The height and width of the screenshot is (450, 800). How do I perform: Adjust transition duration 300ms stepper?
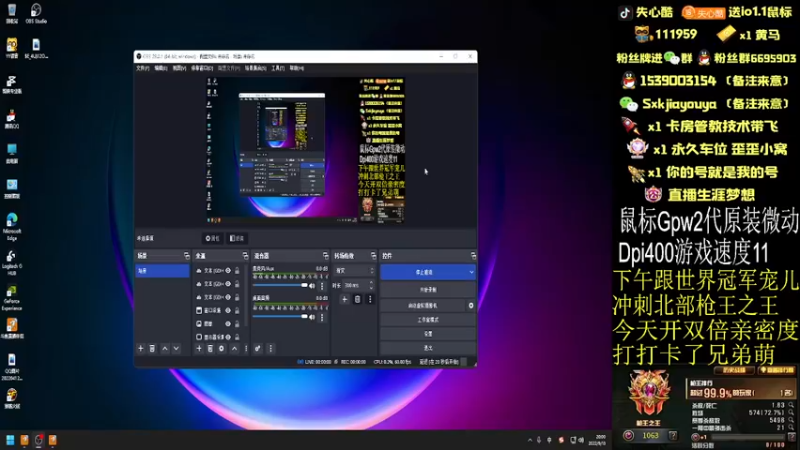tap(371, 285)
